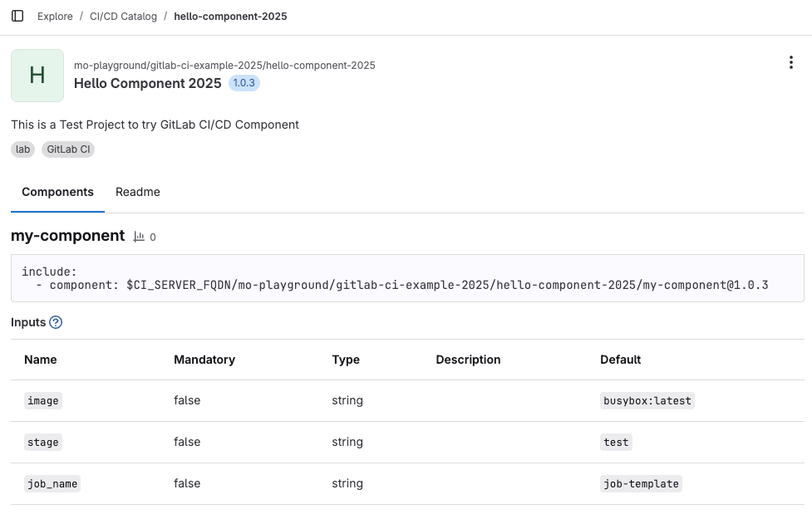
Task: Click the my-component usage chart icon
Action: click(139, 237)
